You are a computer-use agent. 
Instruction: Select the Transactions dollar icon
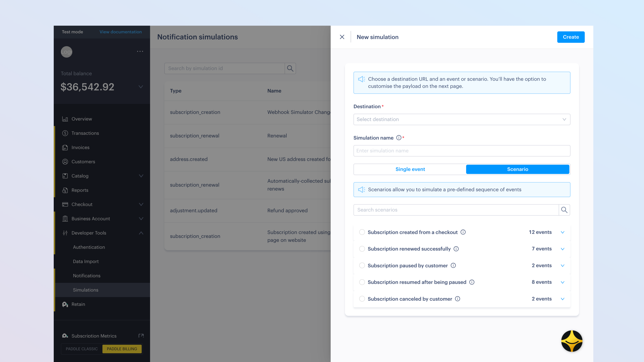pyautogui.click(x=65, y=133)
